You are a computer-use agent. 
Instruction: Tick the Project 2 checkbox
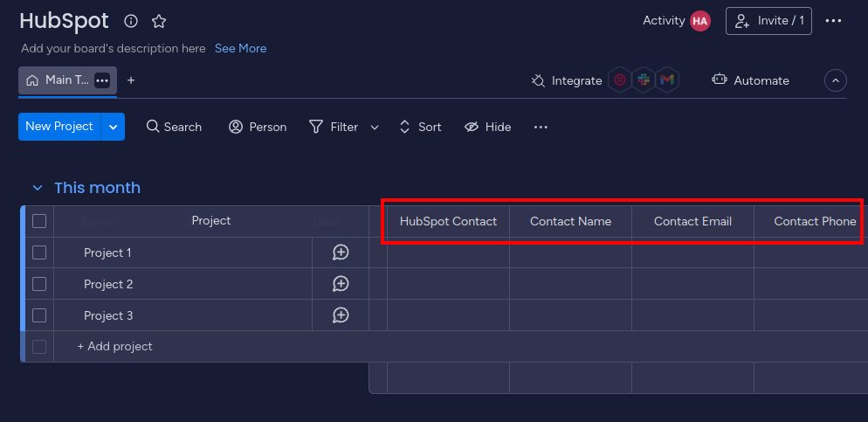[39, 284]
